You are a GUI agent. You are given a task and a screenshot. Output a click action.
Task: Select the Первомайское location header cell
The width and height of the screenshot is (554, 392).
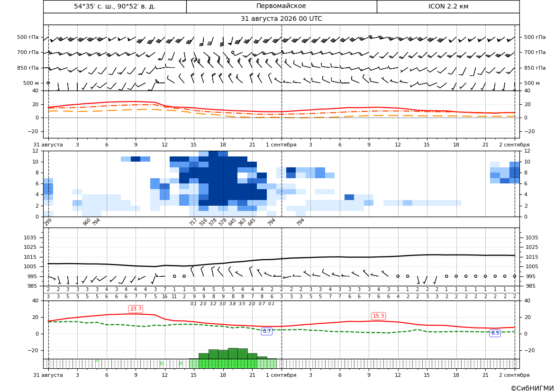[x=281, y=6]
